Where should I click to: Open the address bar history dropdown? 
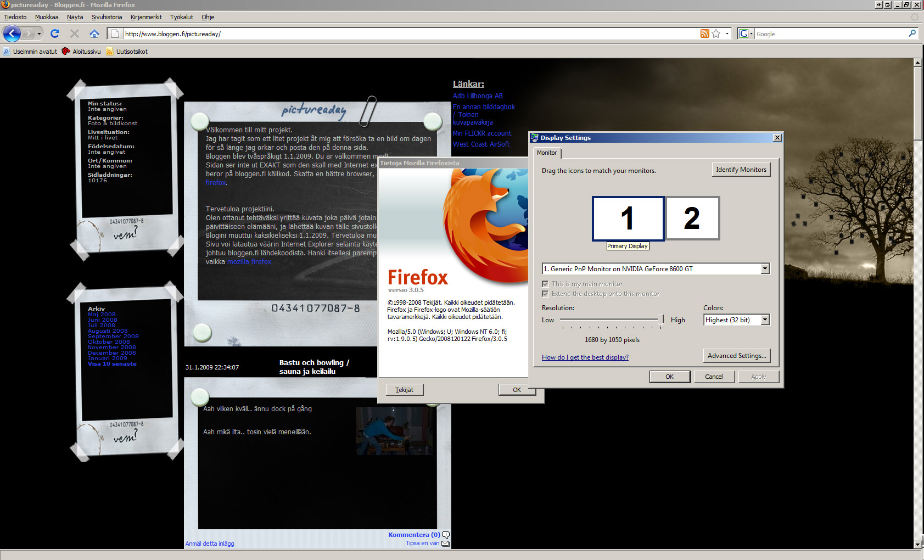pyautogui.click(x=727, y=34)
